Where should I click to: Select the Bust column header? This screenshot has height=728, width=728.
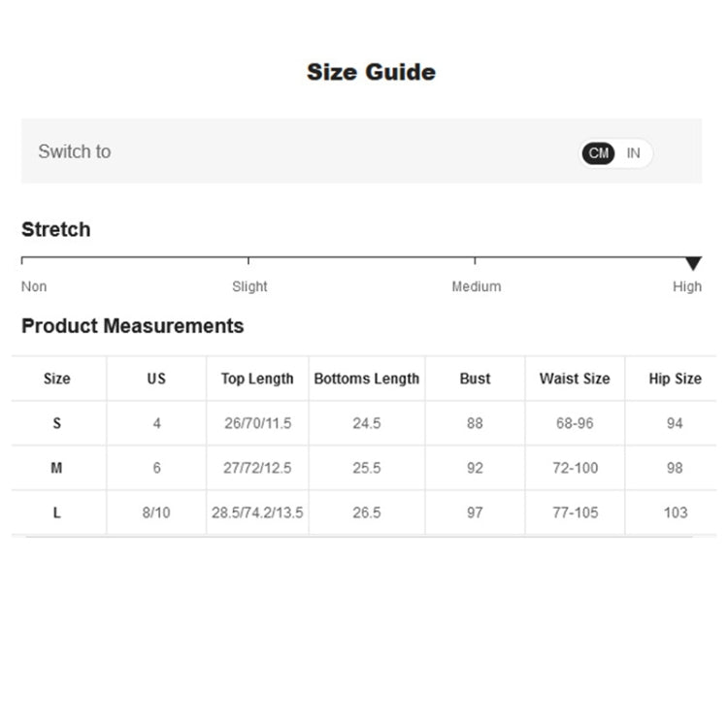(475, 379)
